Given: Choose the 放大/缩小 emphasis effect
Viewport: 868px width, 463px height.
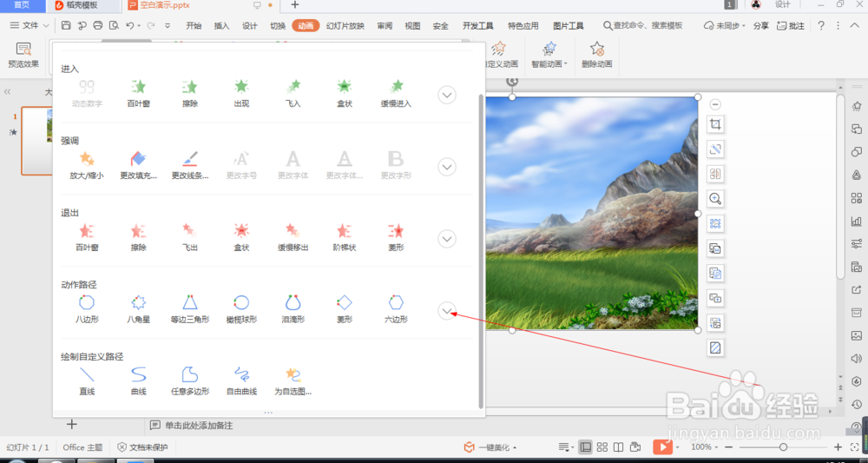Looking at the screenshot, I should (x=86, y=165).
